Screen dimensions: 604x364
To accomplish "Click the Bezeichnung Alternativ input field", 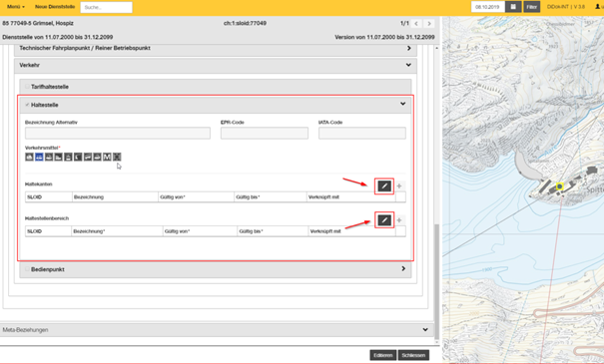I will click(118, 133).
